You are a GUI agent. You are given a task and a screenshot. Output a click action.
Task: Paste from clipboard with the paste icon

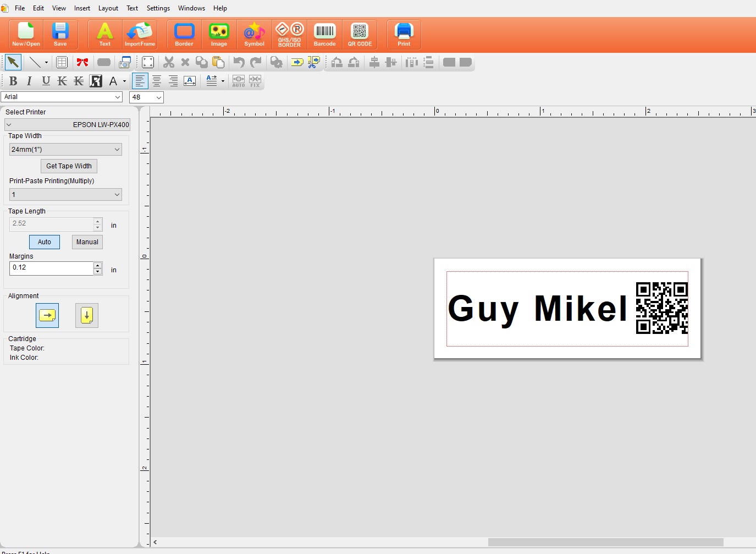point(218,63)
